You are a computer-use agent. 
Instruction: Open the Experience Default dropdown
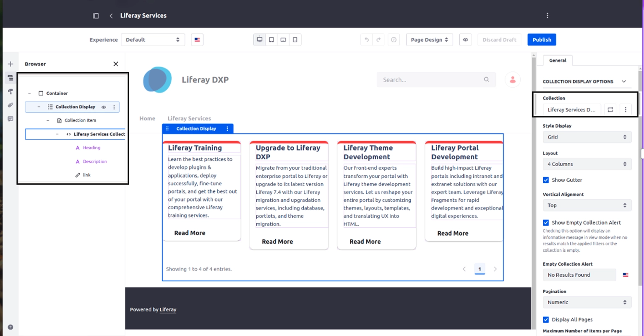coord(153,40)
